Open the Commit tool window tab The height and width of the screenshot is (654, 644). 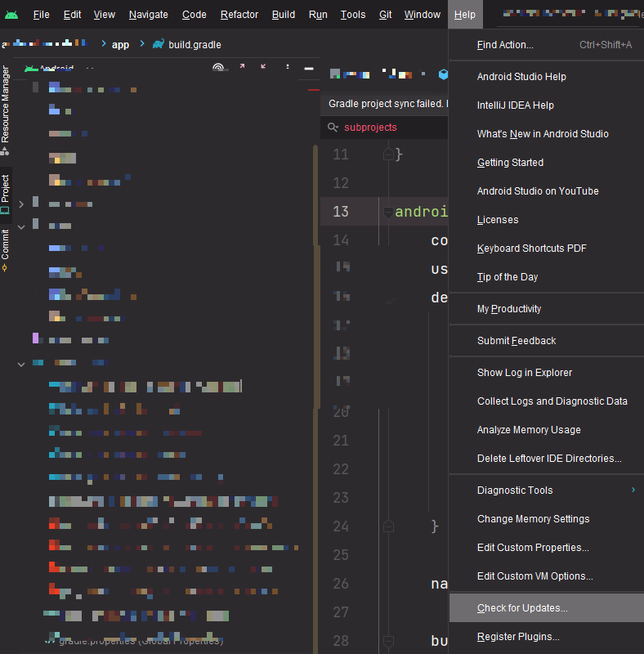coord(5,249)
